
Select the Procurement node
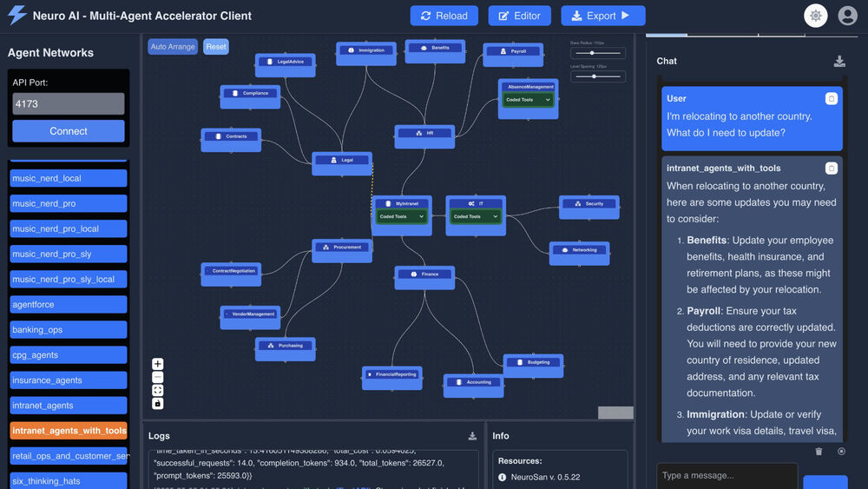[341, 250]
